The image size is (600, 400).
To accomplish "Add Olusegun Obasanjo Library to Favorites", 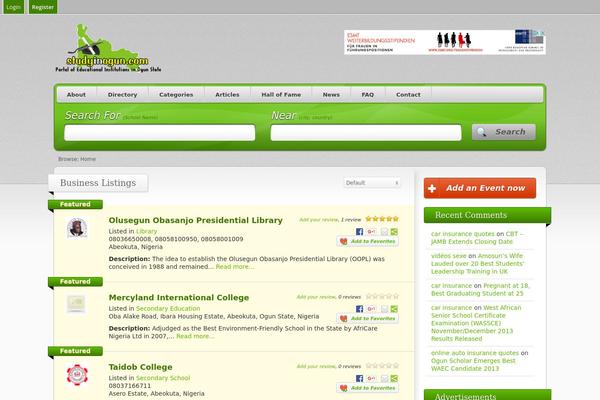I will tap(368, 242).
